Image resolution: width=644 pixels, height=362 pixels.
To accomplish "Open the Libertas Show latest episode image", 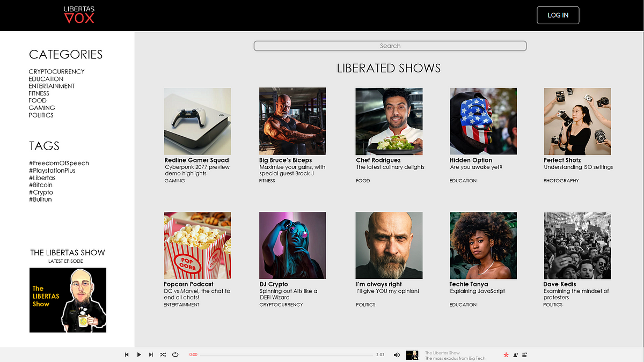I will point(68,300).
